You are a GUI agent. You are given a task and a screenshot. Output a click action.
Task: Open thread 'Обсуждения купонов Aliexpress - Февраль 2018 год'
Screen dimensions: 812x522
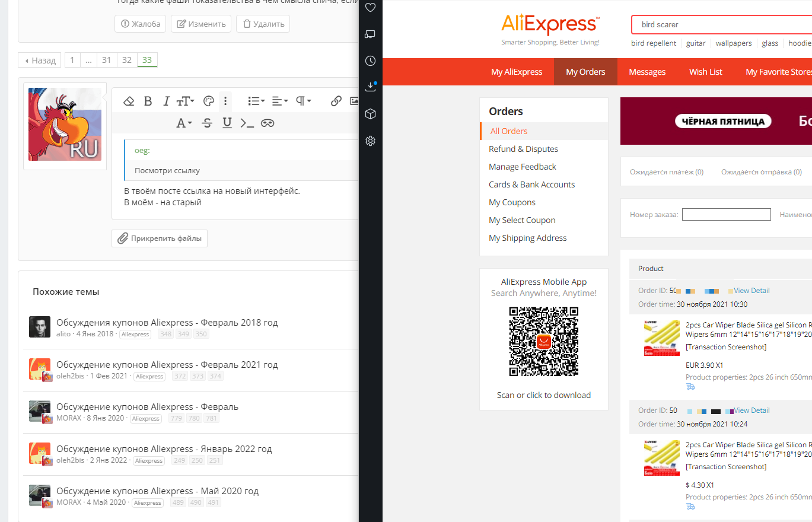coord(167,323)
